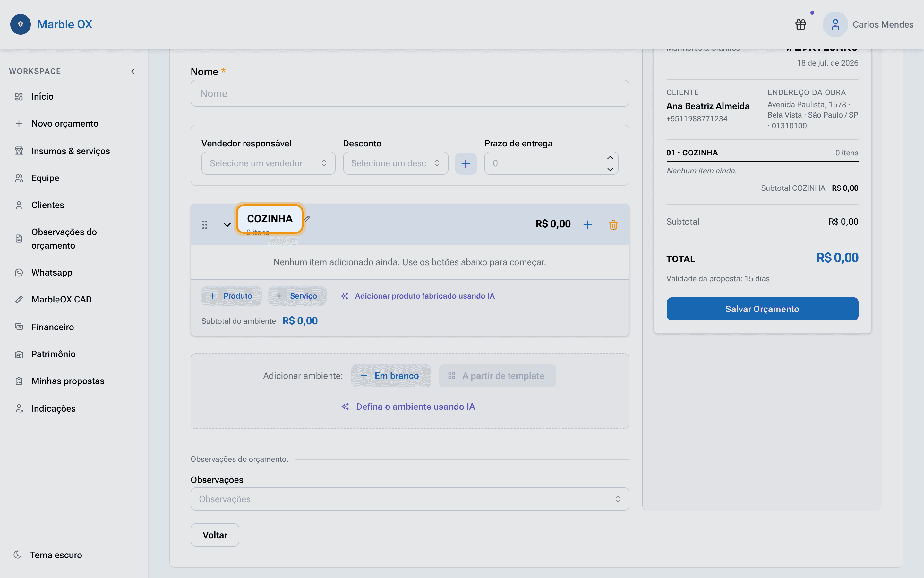Click the phone number +5511988771234
The image size is (924, 578).
[x=697, y=118]
